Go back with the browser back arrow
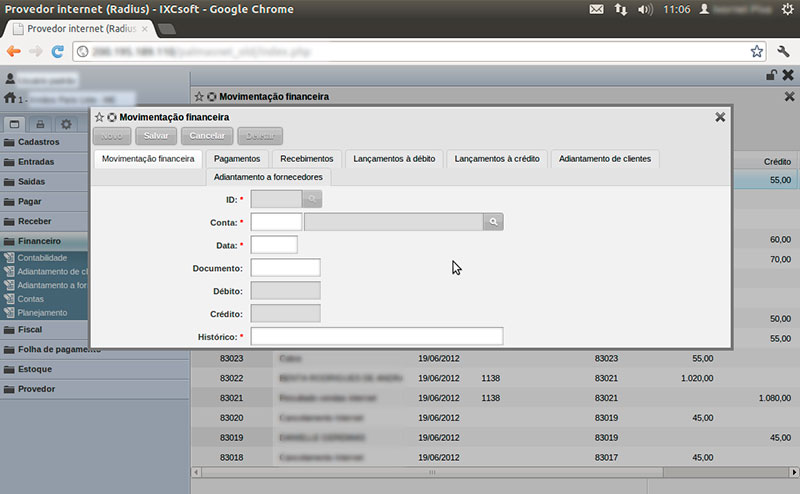Image resolution: width=800 pixels, height=494 pixels. 14,51
